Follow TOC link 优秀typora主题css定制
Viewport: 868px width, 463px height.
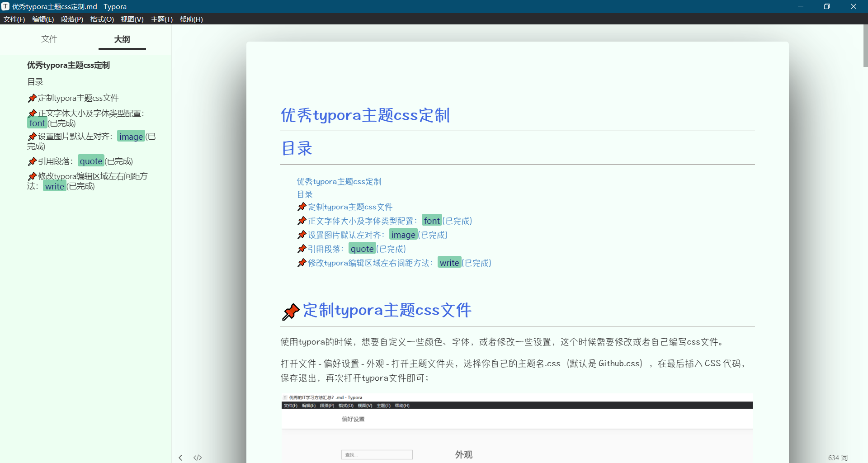coord(339,182)
